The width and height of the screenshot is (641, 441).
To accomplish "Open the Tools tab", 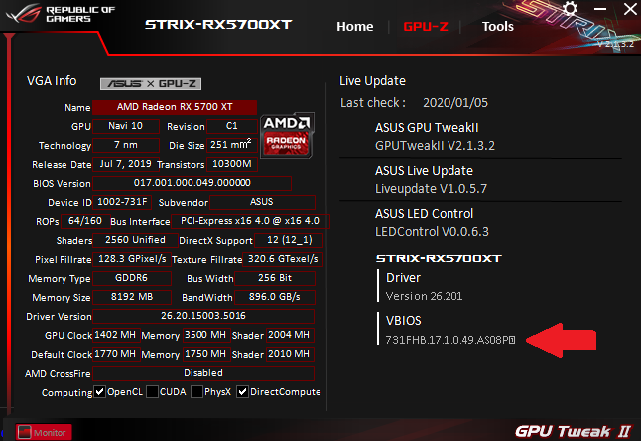I will 498,27.
